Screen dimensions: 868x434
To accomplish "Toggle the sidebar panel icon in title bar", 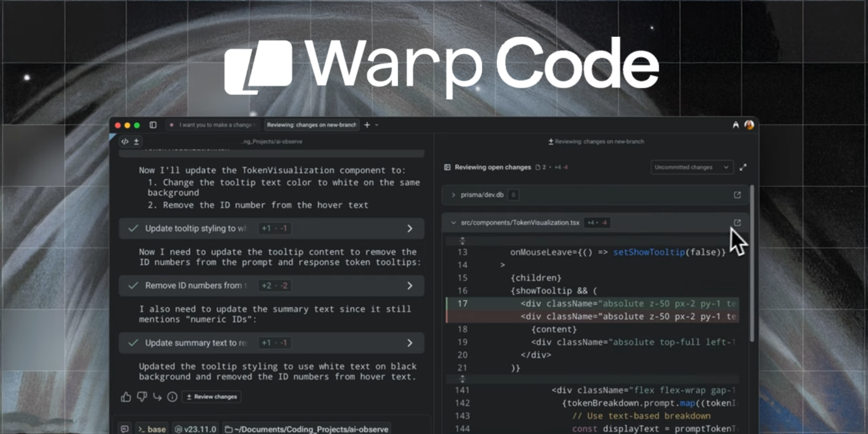I will 153,125.
